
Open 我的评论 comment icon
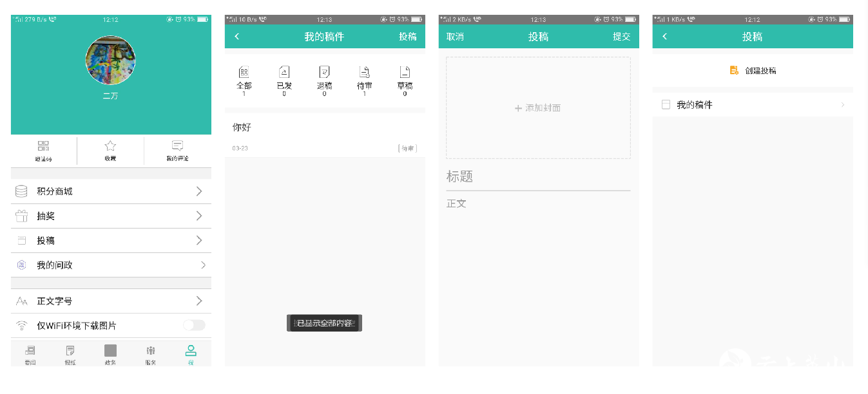[x=178, y=146]
